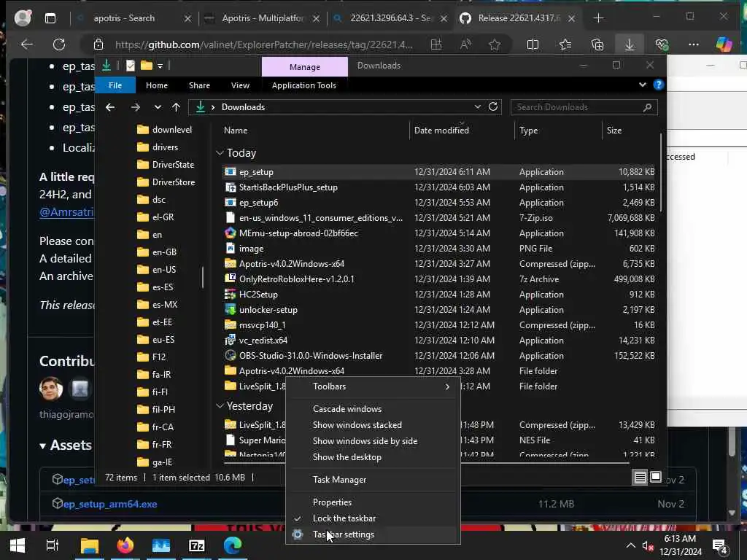Switch Explorer to large icons view

(x=656, y=477)
